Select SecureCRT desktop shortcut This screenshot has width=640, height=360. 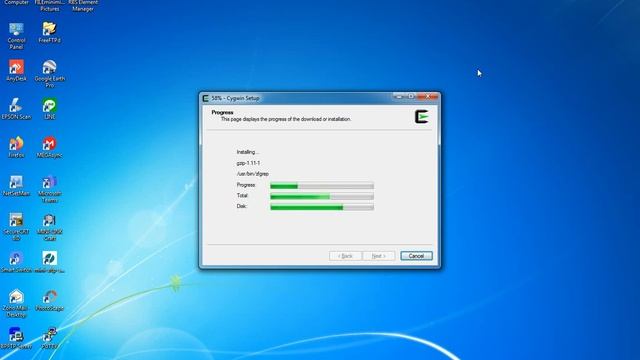click(x=16, y=227)
